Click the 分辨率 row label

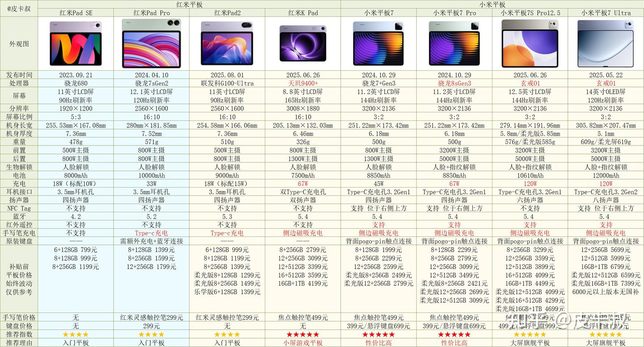click(19, 108)
